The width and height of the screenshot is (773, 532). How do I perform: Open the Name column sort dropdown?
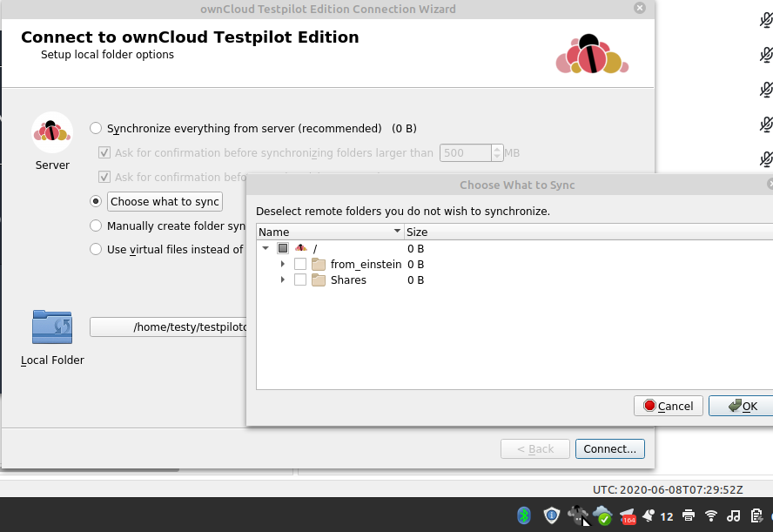coord(396,232)
